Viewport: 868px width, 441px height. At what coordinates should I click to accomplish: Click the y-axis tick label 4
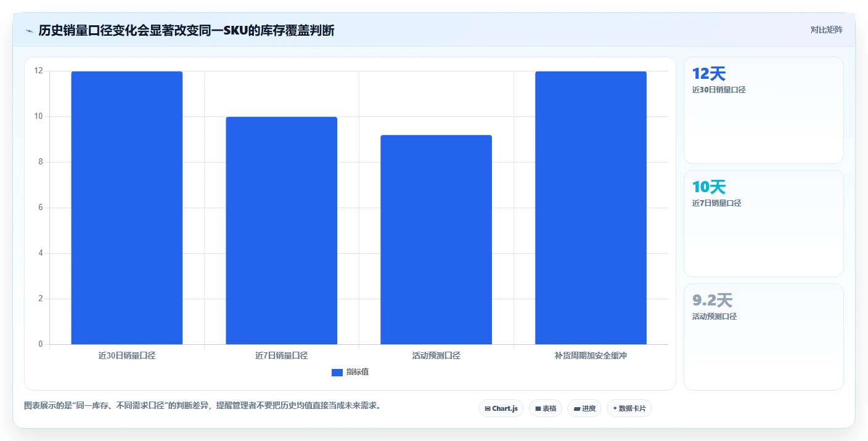(41, 253)
